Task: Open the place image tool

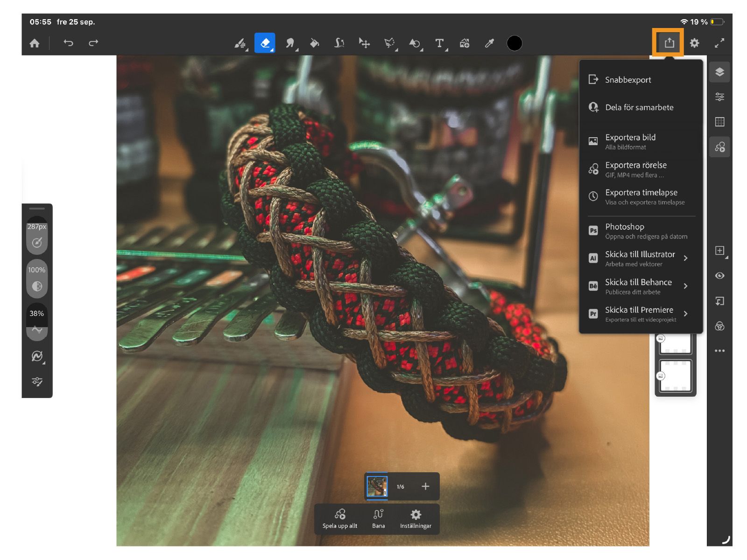Action: pos(465,43)
